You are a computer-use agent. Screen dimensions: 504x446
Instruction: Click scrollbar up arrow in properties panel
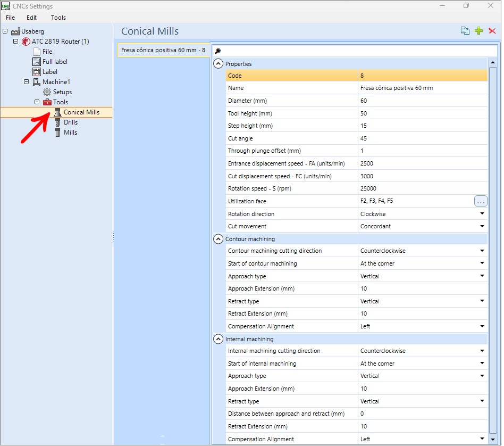tap(492, 62)
